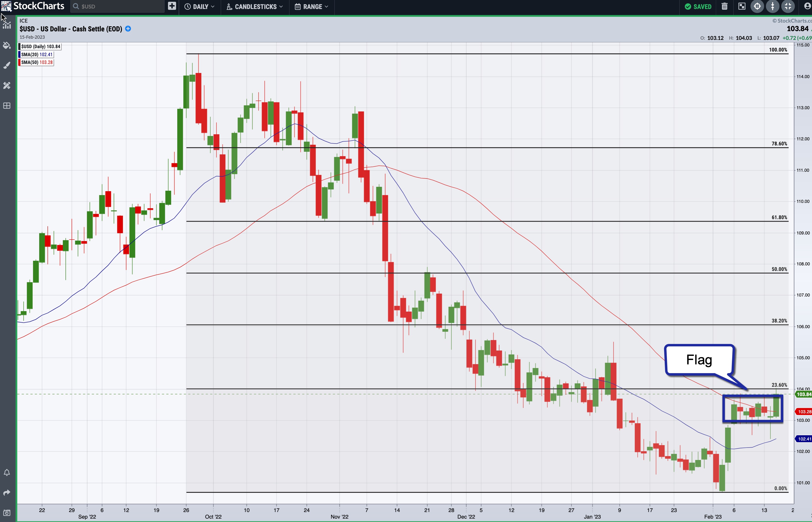
Task: Click the share arrow icon
Action: [x=7, y=493]
